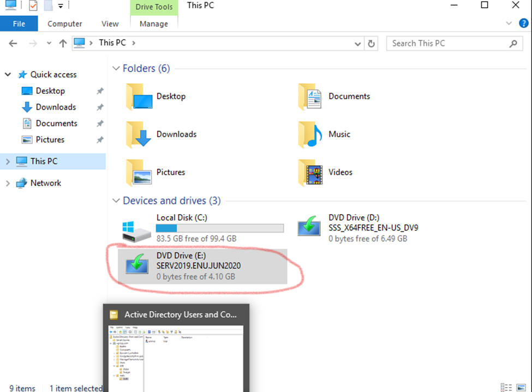Go up one level with Up arrow
532x392 pixels.
[63, 44]
